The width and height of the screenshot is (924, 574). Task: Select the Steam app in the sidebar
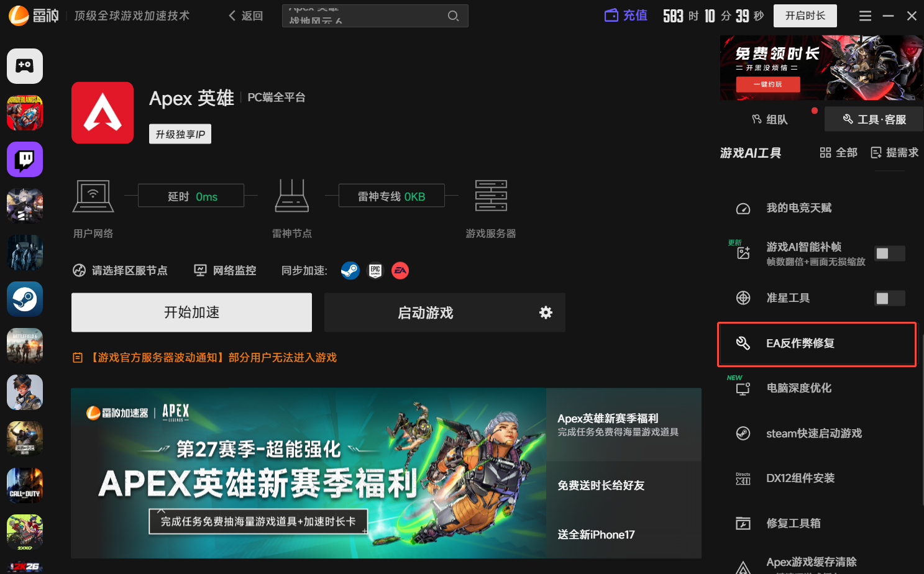tap(25, 299)
